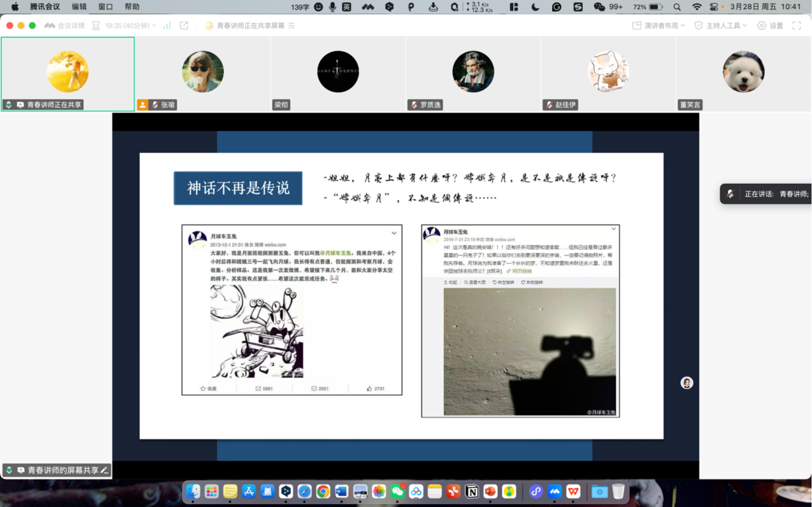812x507 pixels.
Task: Click the floating avatar on shared screen edge
Action: [x=687, y=383]
